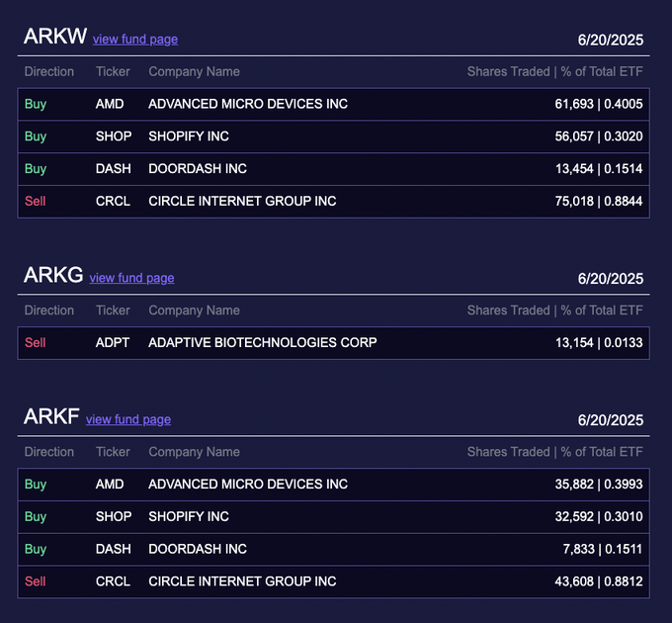Select the AMD ticker in ARKF table

click(110, 485)
